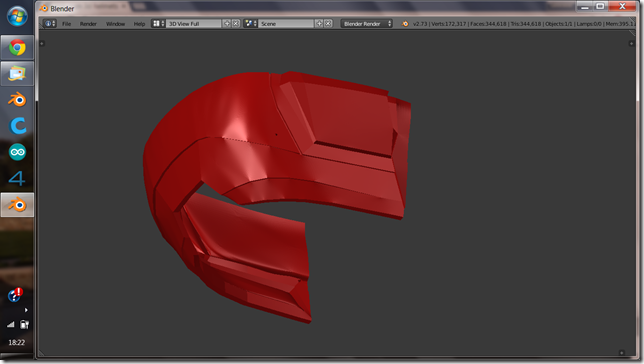This screenshot has width=644, height=364.
Task: Click the Windows Start orb
Action: click(x=17, y=16)
